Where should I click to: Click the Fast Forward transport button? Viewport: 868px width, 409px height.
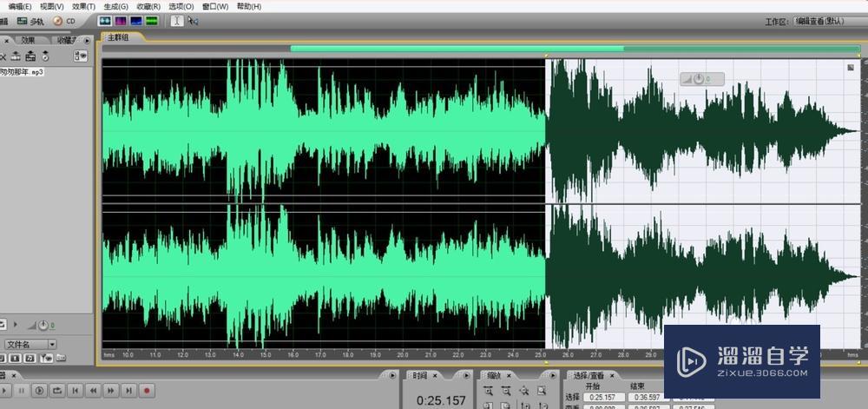point(111,391)
